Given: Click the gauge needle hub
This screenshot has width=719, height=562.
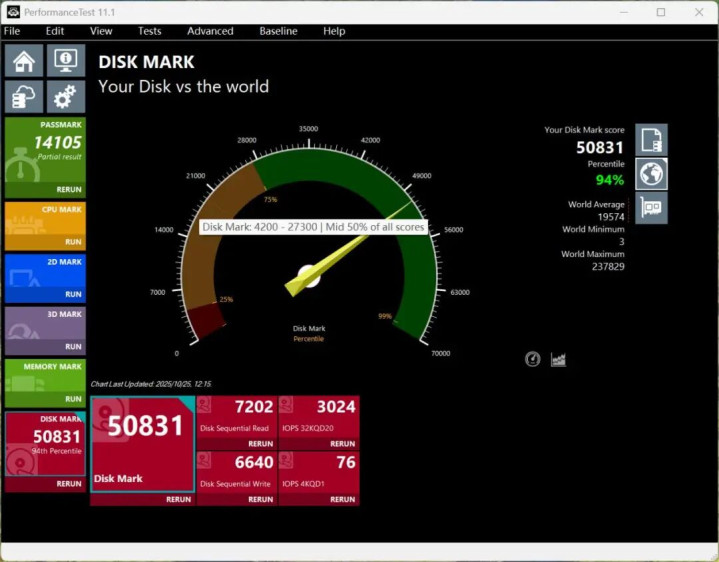Looking at the screenshot, I should [309, 276].
